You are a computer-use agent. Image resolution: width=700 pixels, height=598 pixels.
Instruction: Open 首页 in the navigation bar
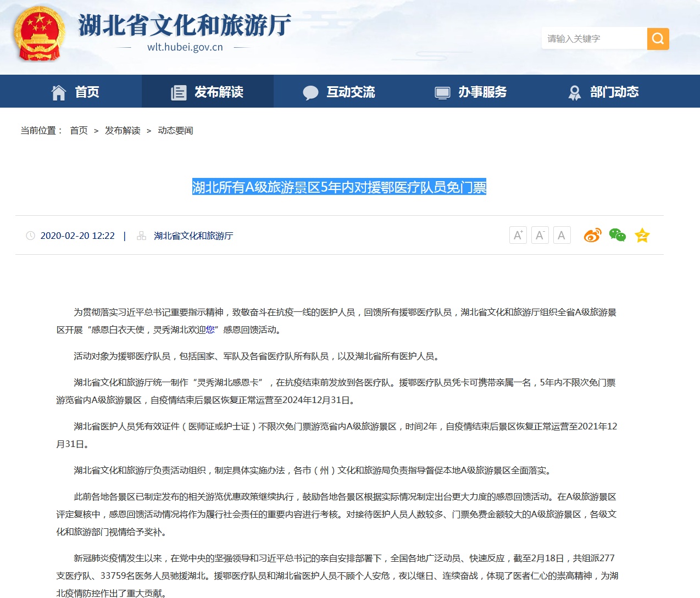[x=75, y=92]
